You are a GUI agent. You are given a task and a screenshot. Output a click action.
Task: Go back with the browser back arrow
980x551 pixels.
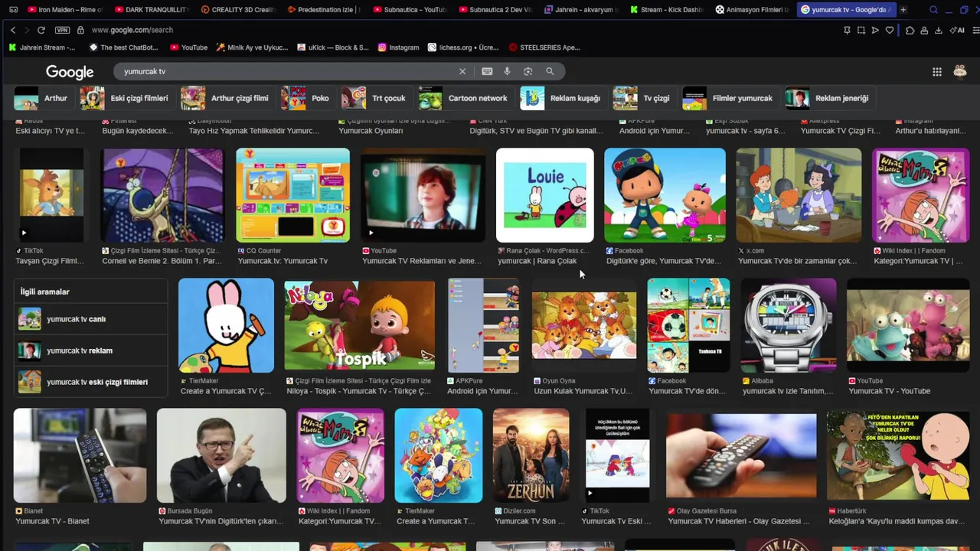[13, 30]
